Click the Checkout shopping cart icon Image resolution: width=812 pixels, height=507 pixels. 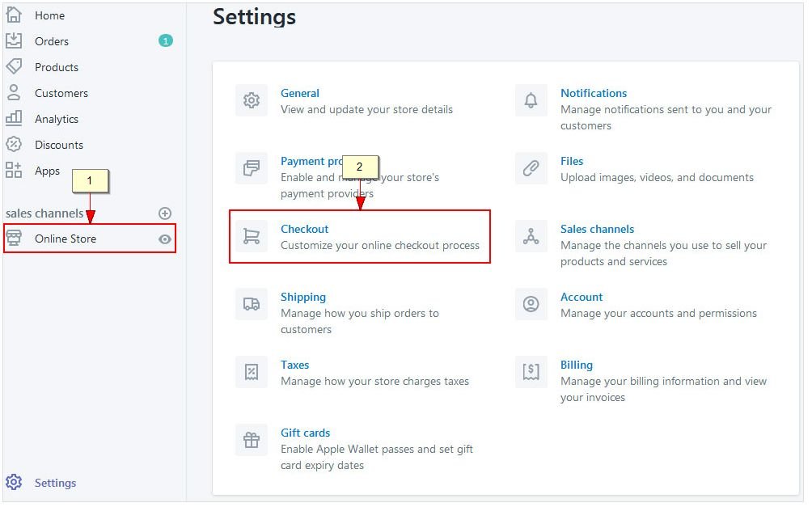click(252, 237)
